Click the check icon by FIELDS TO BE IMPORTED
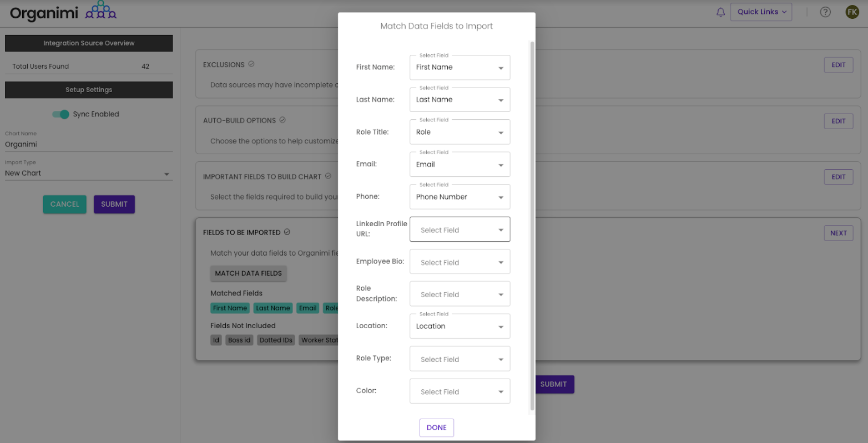The image size is (868, 443). click(288, 232)
